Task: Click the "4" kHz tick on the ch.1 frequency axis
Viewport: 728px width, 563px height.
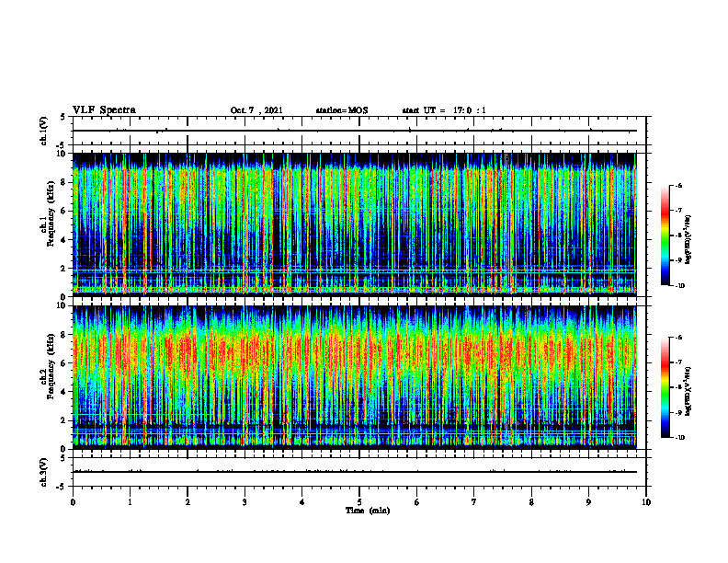Action: click(64, 240)
